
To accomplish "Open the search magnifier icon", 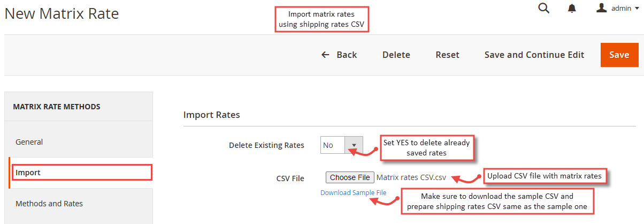I will [543, 8].
